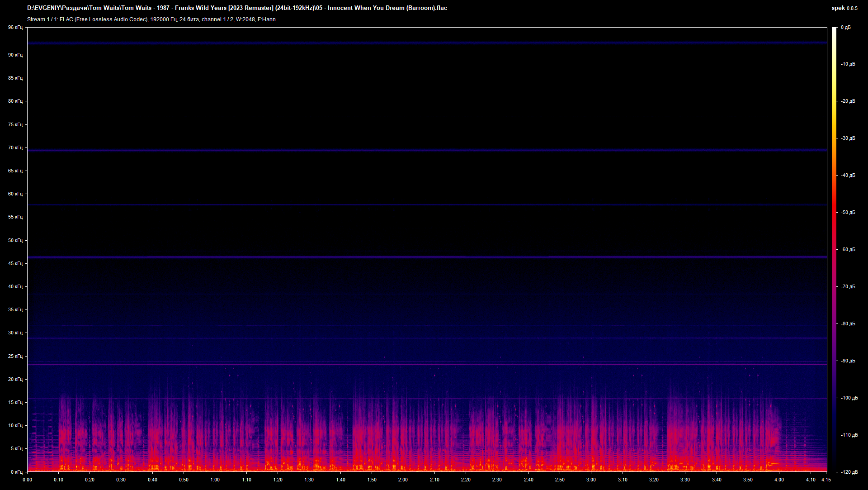This screenshot has height=490, width=868.
Task: Click the 15 кГц frequency axis label
Action: point(15,402)
